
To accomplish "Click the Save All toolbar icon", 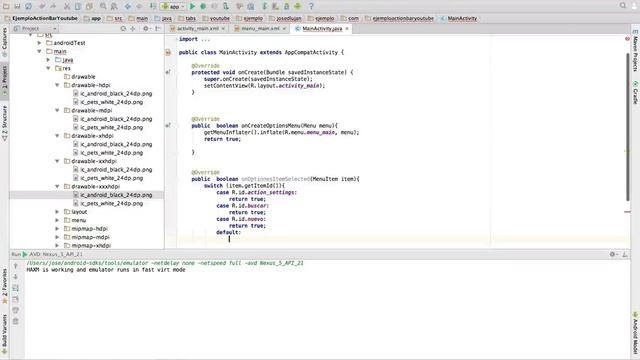I will 17,6.
